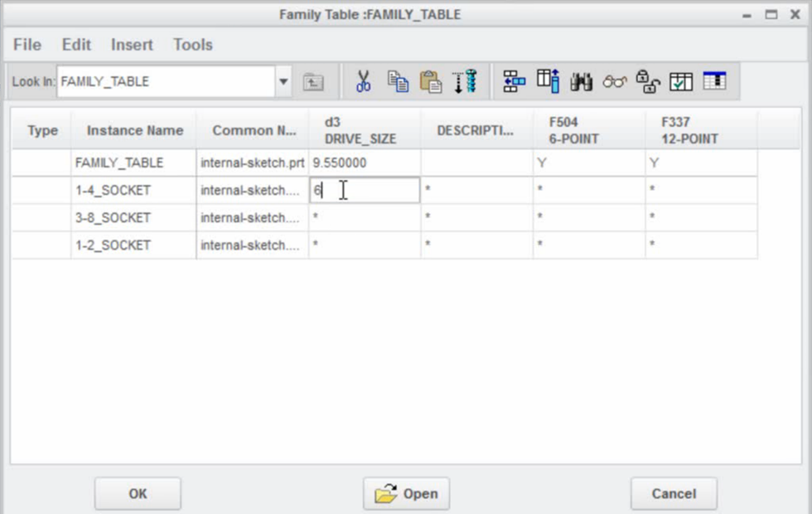Open the Tools menu
Viewport: 812px width, 514px height.
(x=191, y=45)
